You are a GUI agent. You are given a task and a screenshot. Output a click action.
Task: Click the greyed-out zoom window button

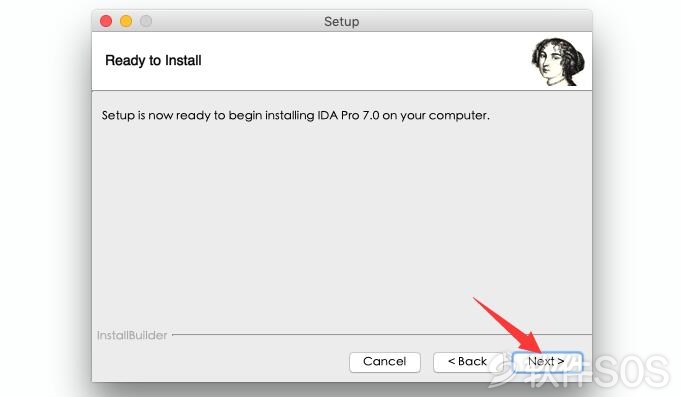146,21
